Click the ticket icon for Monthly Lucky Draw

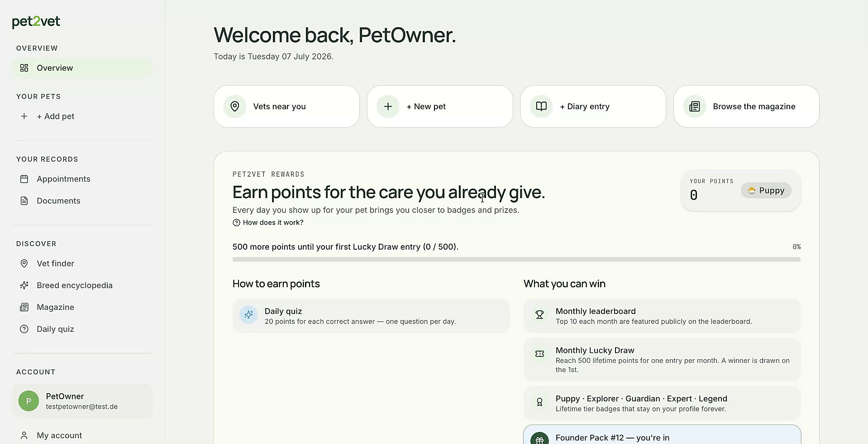coord(539,354)
